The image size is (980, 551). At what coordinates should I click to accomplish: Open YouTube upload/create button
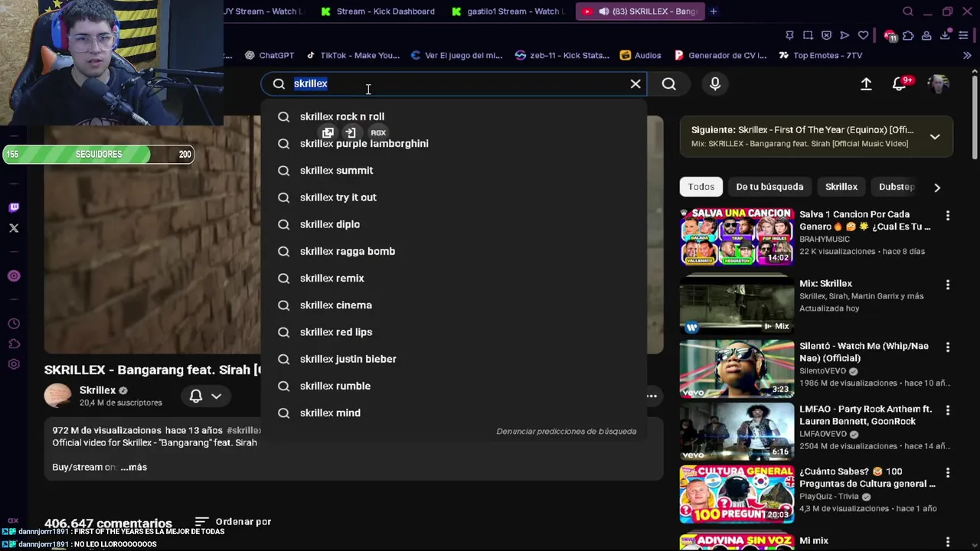tap(866, 84)
